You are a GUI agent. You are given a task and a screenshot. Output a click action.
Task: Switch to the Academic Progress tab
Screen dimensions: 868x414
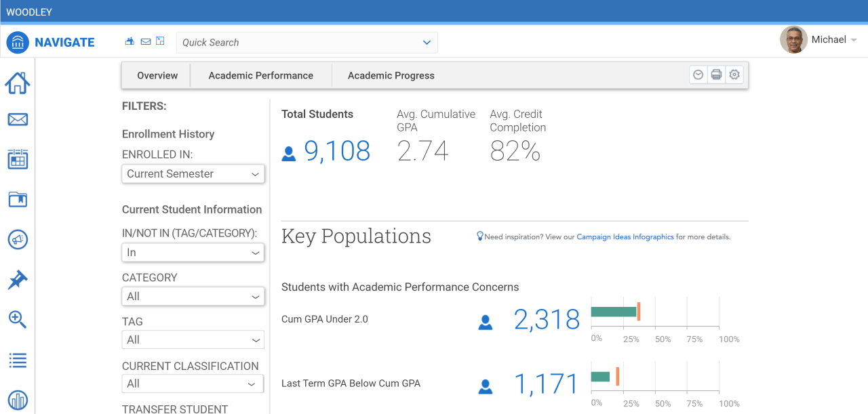(391, 76)
